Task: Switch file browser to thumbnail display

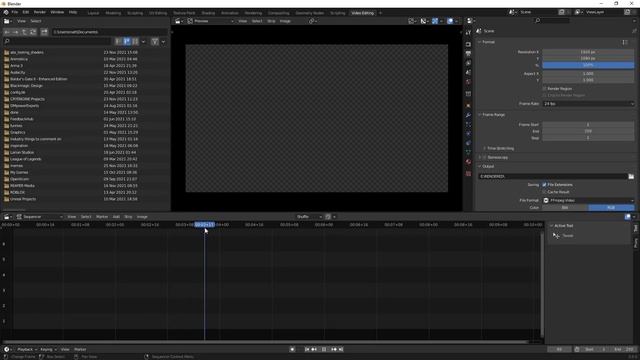Action: (135, 41)
